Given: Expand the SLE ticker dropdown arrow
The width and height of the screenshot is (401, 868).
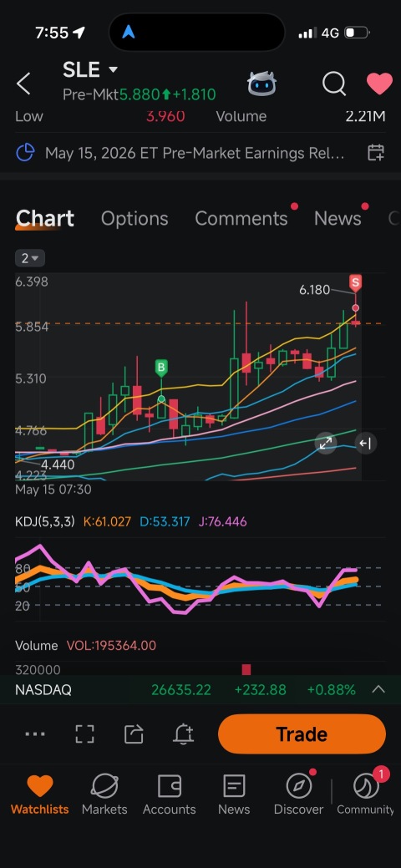Looking at the screenshot, I should pyautogui.click(x=113, y=69).
